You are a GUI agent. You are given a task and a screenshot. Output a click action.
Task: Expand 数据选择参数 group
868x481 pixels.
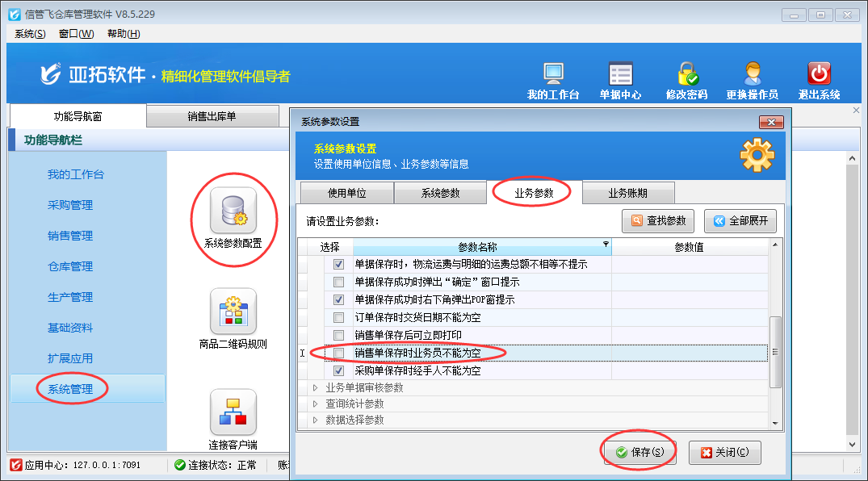click(316, 420)
